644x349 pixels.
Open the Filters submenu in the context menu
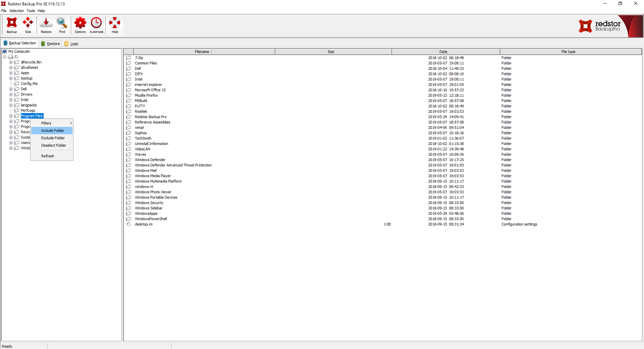pyautogui.click(x=52, y=123)
